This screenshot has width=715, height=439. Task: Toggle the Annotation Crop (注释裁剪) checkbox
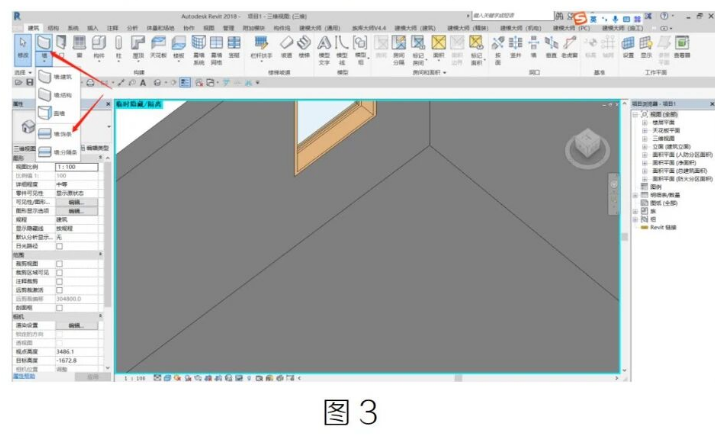point(59,281)
